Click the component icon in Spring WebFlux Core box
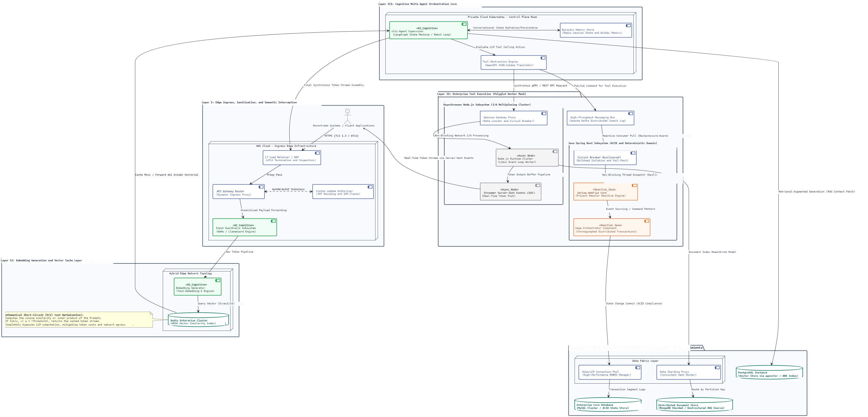Screen dimensions: 868x417 (x=634, y=185)
